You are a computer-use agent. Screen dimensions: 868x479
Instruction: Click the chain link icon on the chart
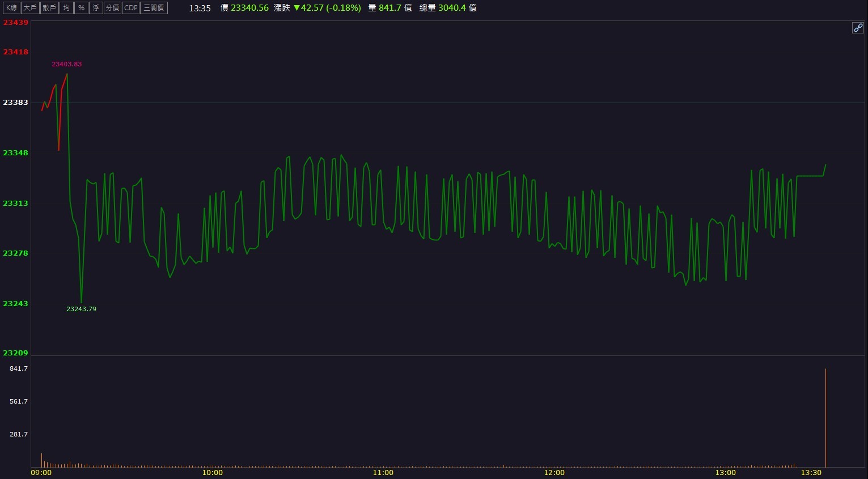[858, 28]
